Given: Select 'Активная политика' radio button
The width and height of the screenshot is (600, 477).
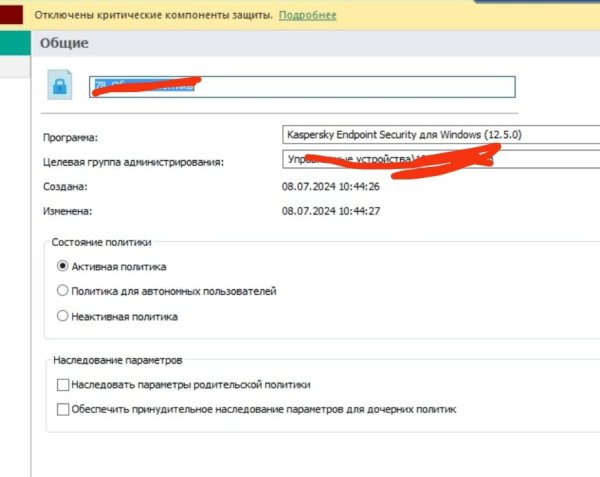Looking at the screenshot, I should (62, 266).
